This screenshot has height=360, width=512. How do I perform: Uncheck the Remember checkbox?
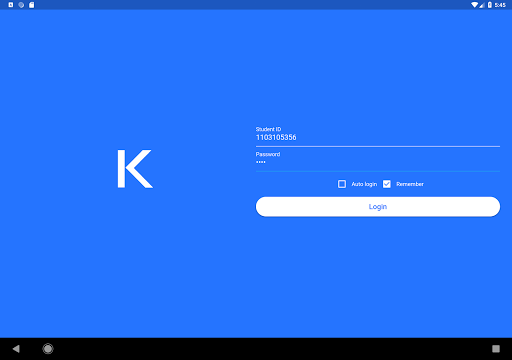387,184
